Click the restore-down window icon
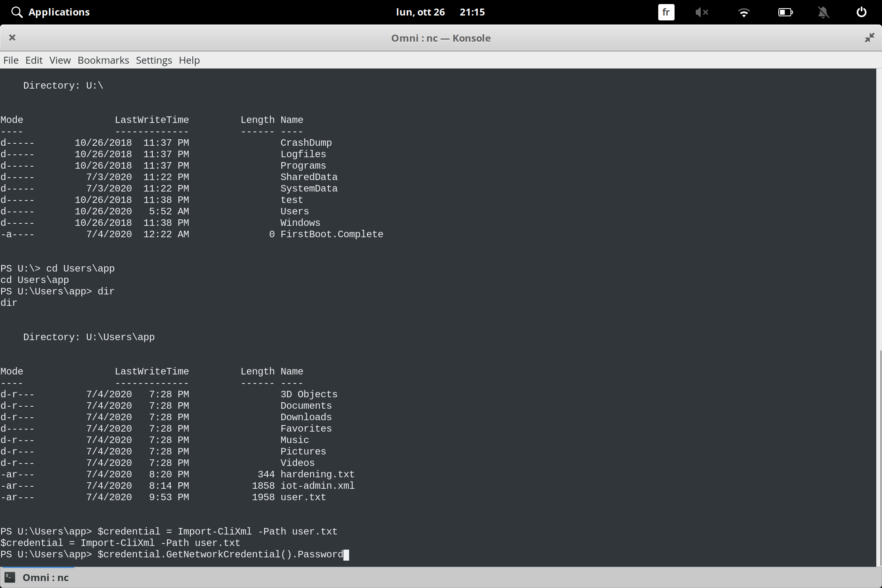 pos(870,38)
